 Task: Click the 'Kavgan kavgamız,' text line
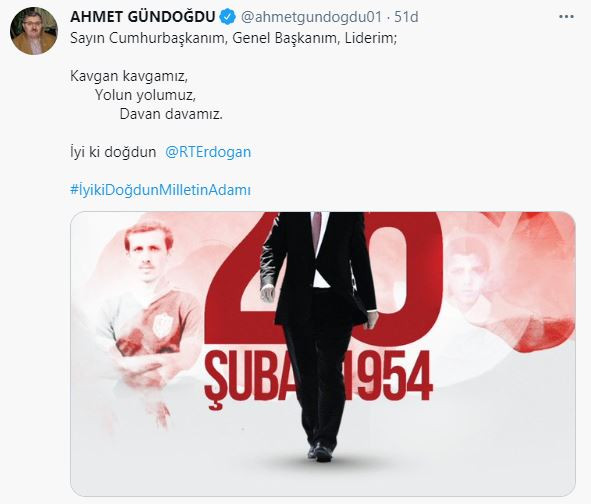129,76
